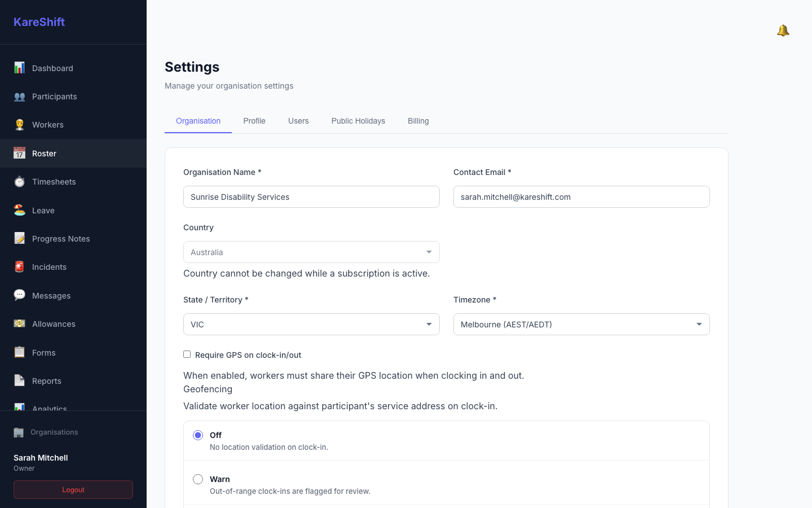
Task: Click the Timesheets stopwatch icon
Action: point(19,182)
